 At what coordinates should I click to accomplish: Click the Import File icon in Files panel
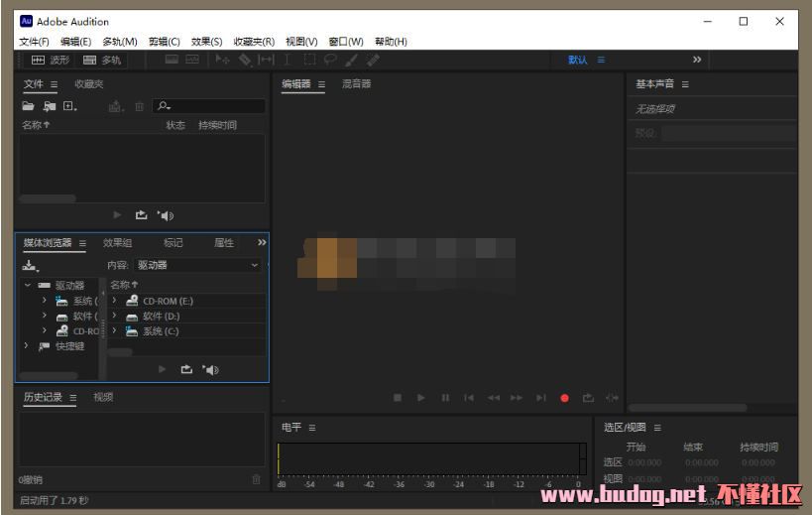(x=49, y=106)
